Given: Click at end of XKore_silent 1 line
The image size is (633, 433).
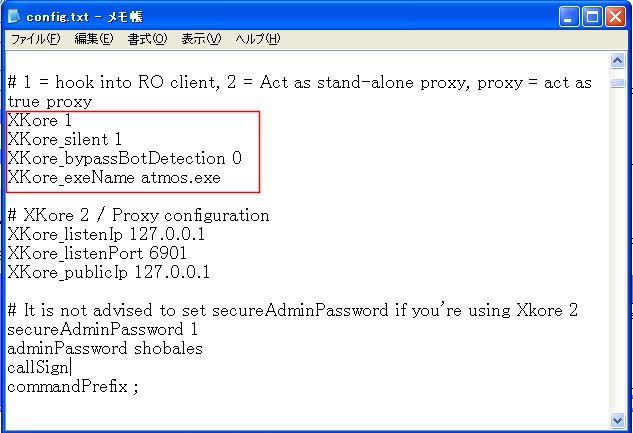Looking at the screenshot, I should (x=122, y=140).
